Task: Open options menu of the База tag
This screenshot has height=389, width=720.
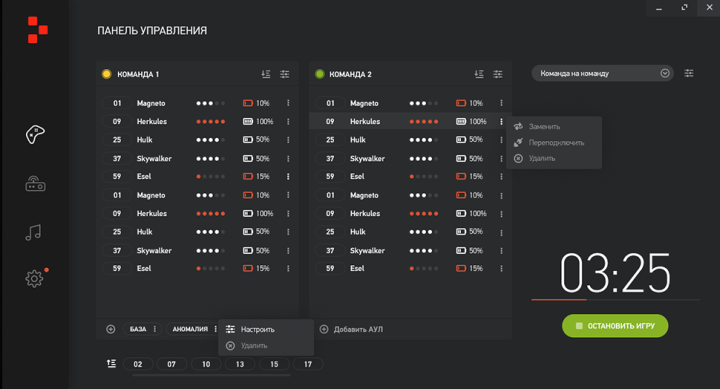Action: 155,329
